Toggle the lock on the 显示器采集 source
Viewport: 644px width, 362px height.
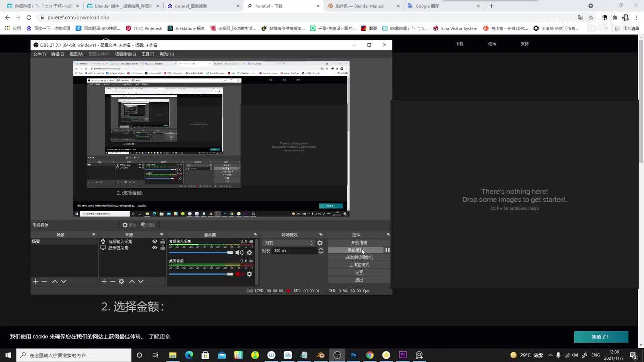tap(163, 248)
